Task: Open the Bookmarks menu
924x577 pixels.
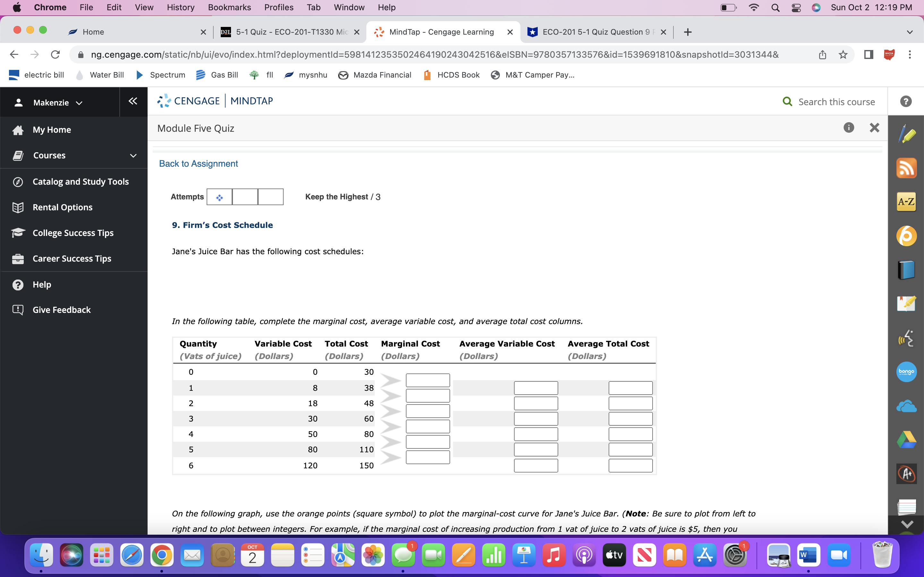Action: pos(229,7)
